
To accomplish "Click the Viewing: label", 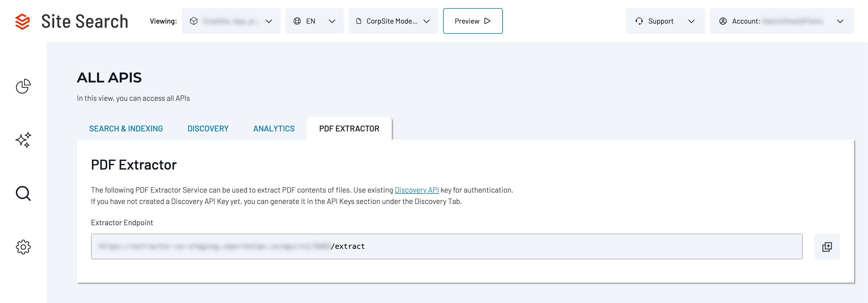I will click(x=164, y=21).
